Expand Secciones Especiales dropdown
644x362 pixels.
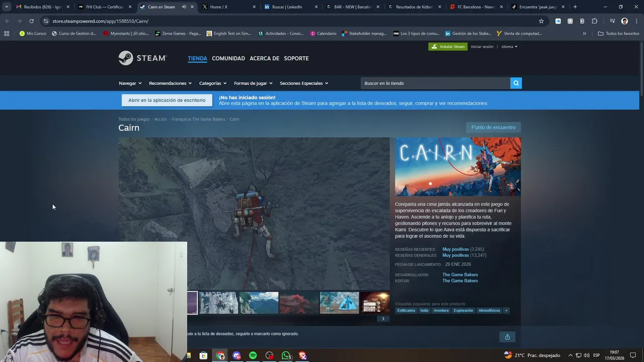point(304,83)
